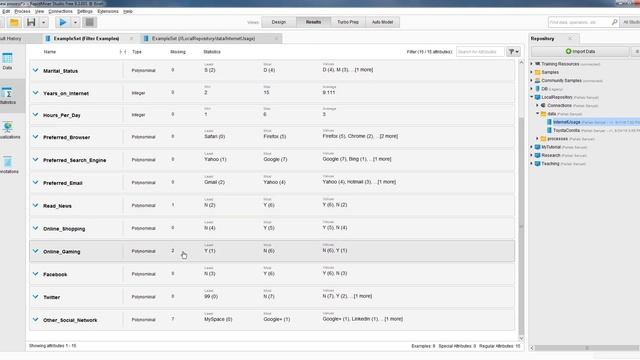Select the ExampleSet (Filter Examples) tab
The height and width of the screenshot is (360, 640).
(x=86, y=38)
